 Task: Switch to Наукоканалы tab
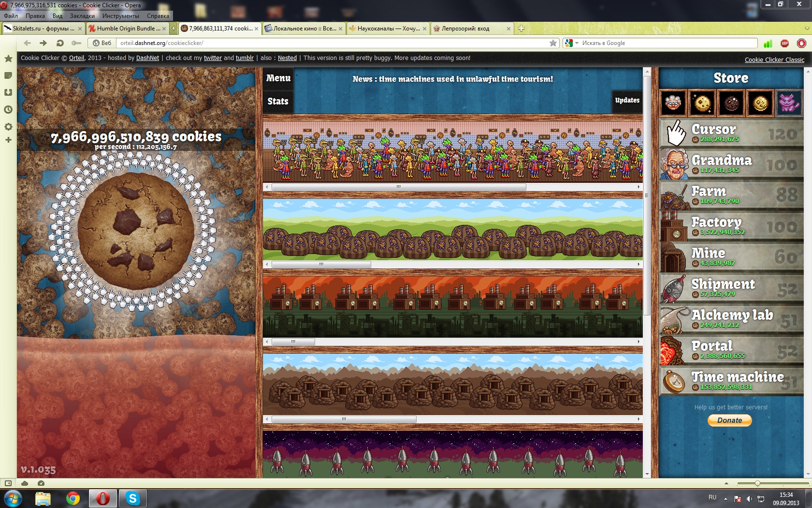coord(388,29)
